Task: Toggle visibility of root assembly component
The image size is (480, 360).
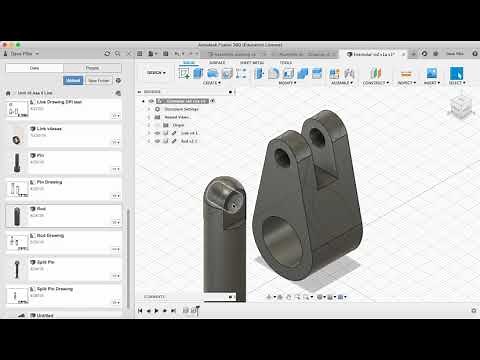Action: tap(151, 101)
